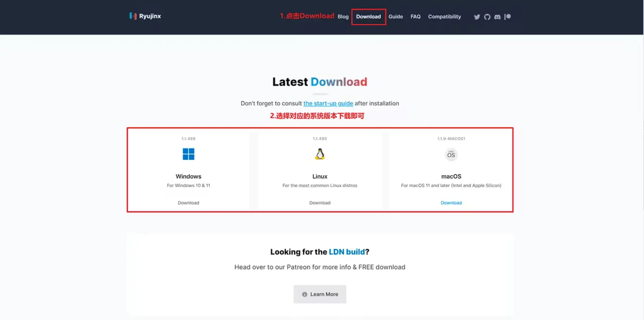
Task: Download the Linux build
Action: [x=320, y=203]
